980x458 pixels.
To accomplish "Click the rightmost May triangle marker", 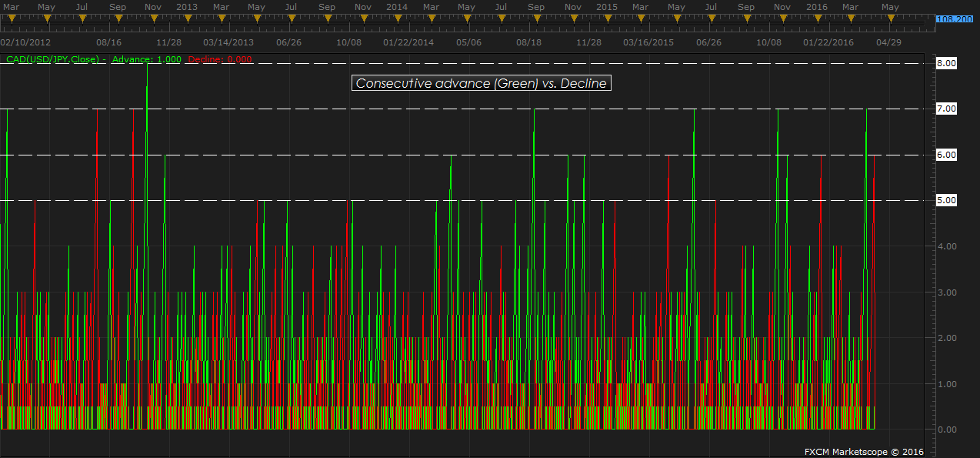I will (890, 18).
